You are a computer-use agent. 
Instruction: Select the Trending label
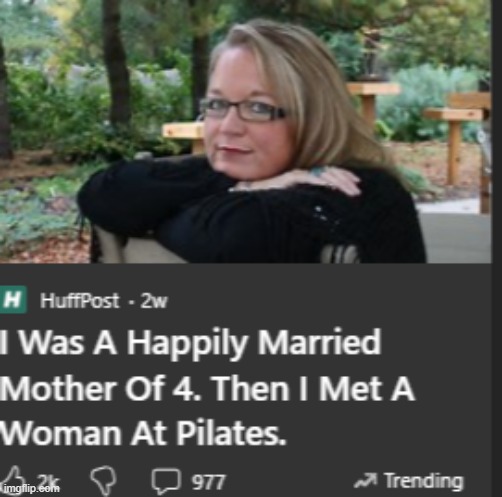(424, 481)
